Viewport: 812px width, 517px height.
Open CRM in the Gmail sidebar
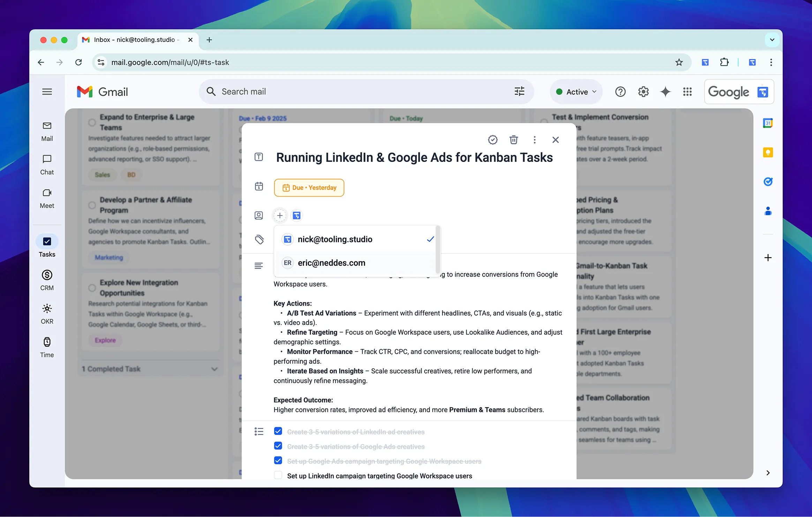coord(47,280)
